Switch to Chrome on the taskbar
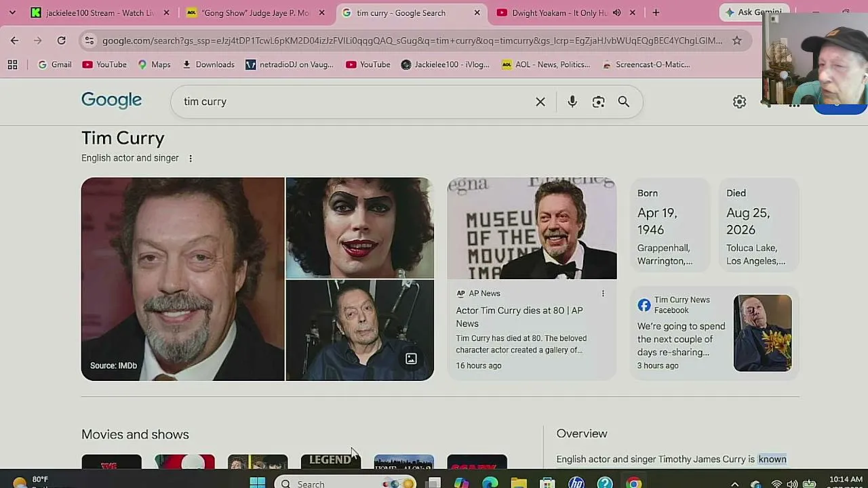This screenshot has height=488, width=868. pyautogui.click(x=633, y=483)
